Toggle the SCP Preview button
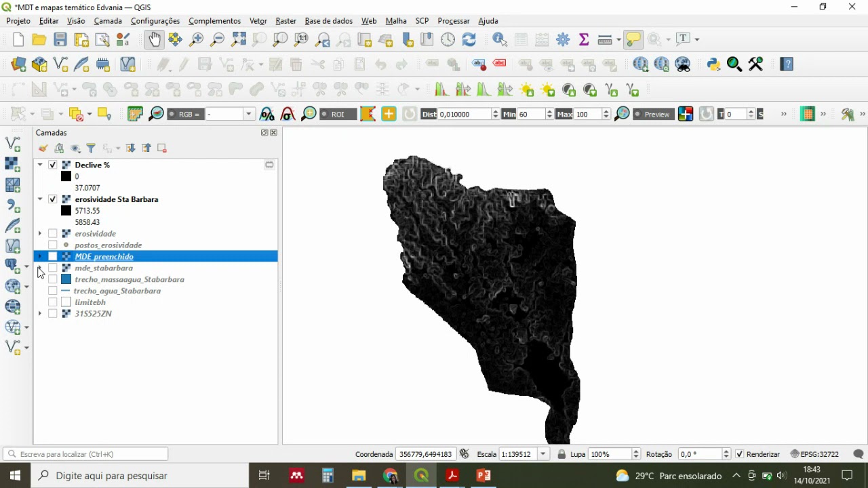 [x=652, y=114]
